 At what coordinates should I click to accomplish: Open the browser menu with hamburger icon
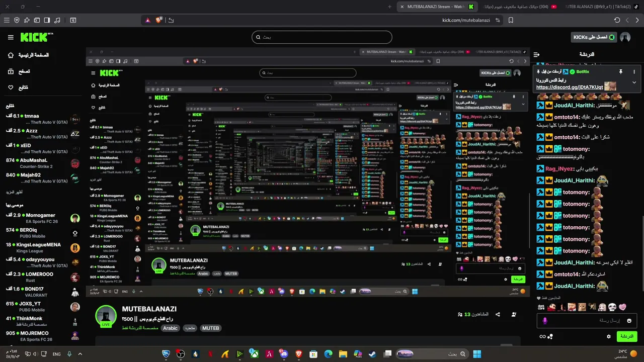click(x=7, y=20)
